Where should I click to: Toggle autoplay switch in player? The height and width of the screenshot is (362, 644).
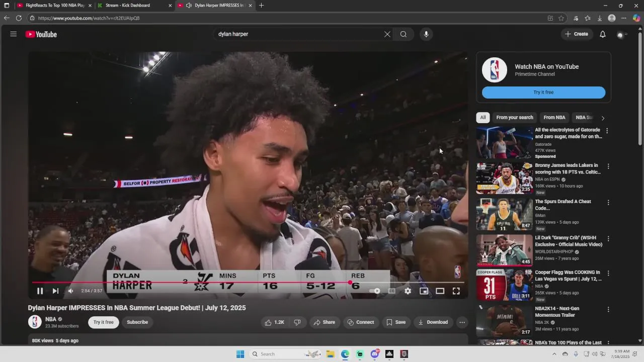pos(375,291)
